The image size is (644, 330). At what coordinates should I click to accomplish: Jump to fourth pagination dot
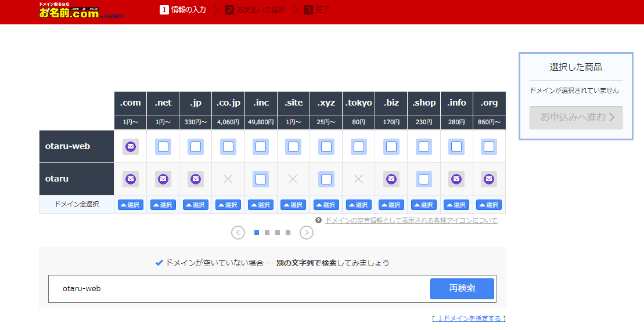point(288,233)
